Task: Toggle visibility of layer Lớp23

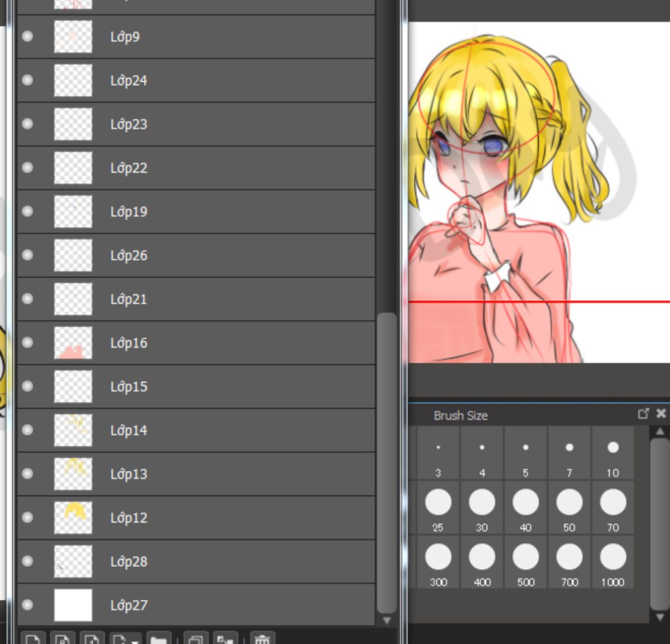Action: (x=27, y=124)
